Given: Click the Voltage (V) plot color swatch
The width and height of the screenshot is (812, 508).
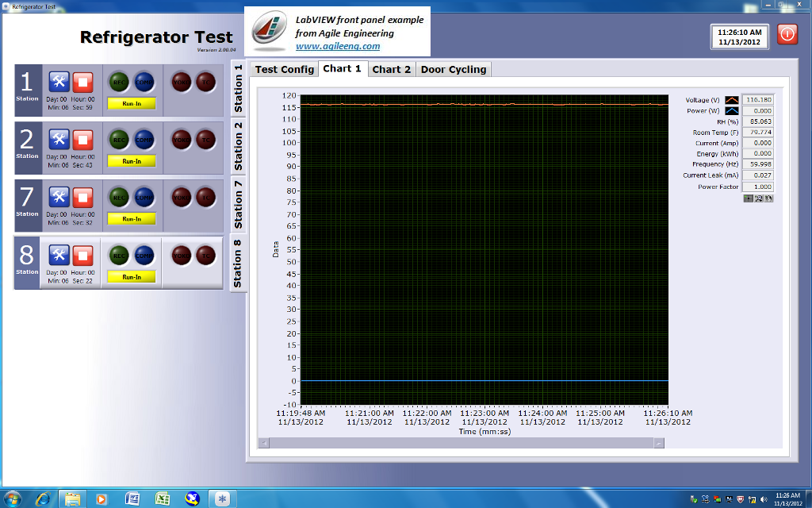Looking at the screenshot, I should (x=731, y=100).
